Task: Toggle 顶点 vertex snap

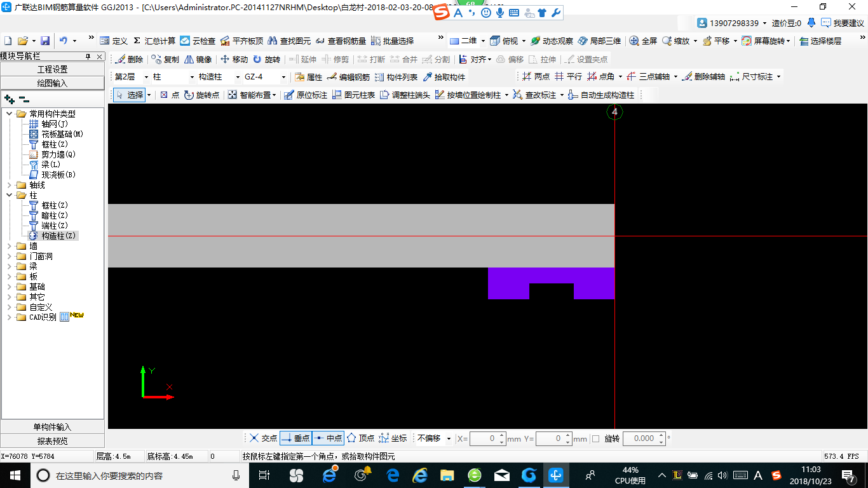Action: 360,438
